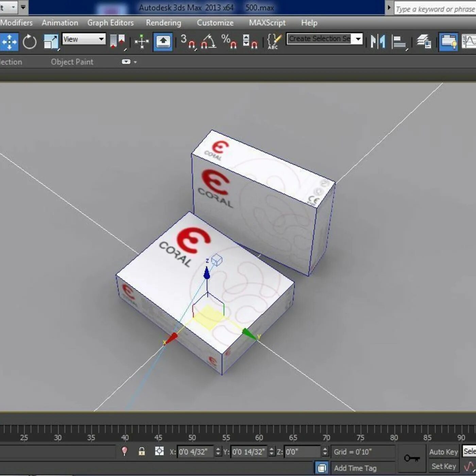Viewport: 476px width, 476px height.
Task: Click the Z axis arrow of gizmo
Action: (207, 273)
